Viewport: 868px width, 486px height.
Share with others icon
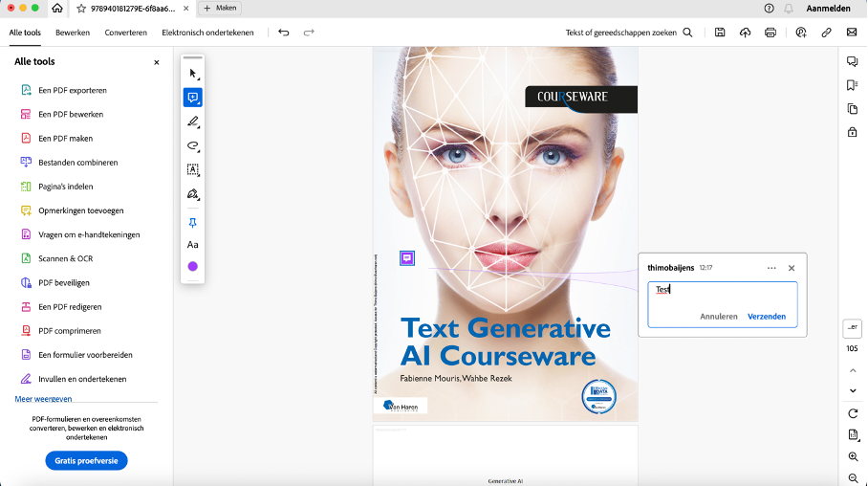tap(801, 33)
